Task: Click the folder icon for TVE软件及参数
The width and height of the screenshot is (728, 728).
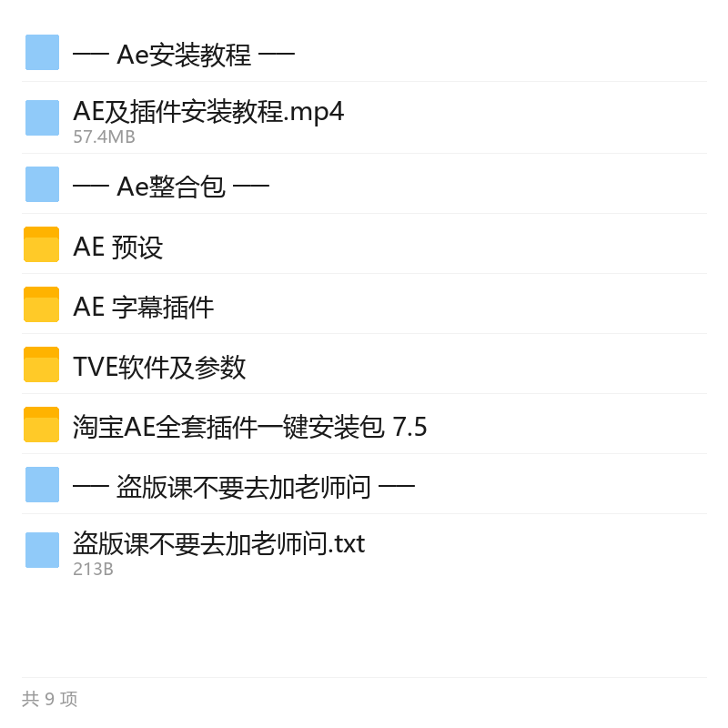Action: click(41, 365)
